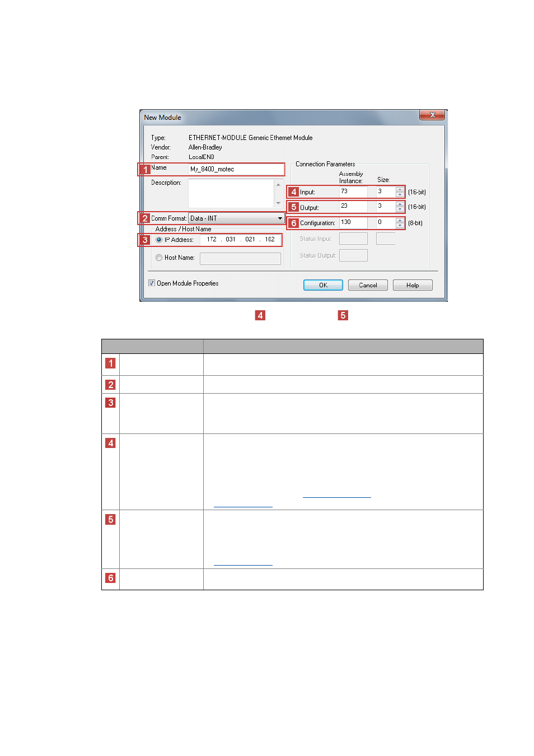Close the New Module dialog
Image resolution: width=534 pixels, height=756 pixels.
click(432, 115)
